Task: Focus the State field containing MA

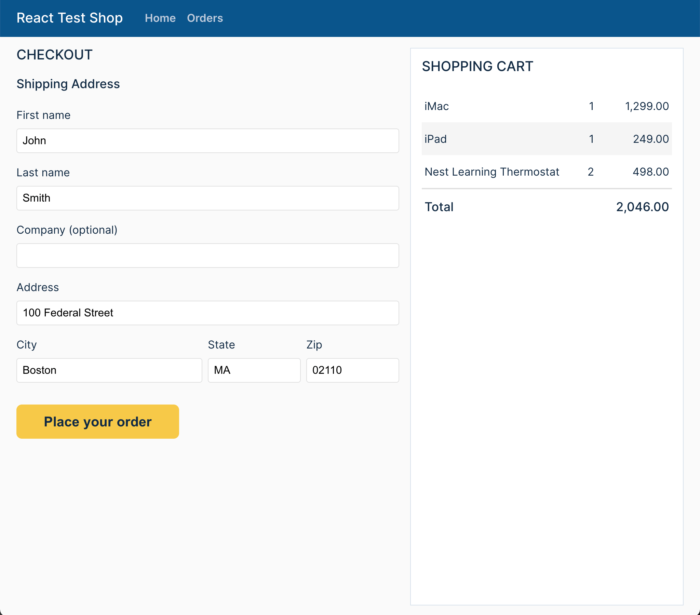Action: pos(254,370)
